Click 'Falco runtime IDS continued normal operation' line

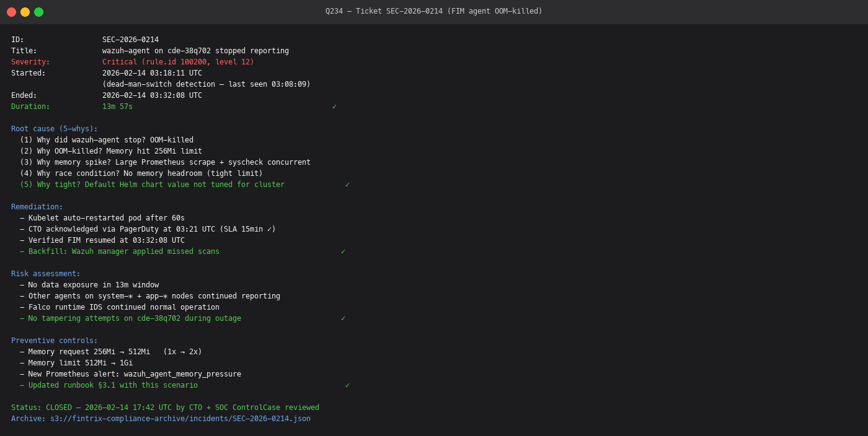pyautogui.click(x=120, y=307)
